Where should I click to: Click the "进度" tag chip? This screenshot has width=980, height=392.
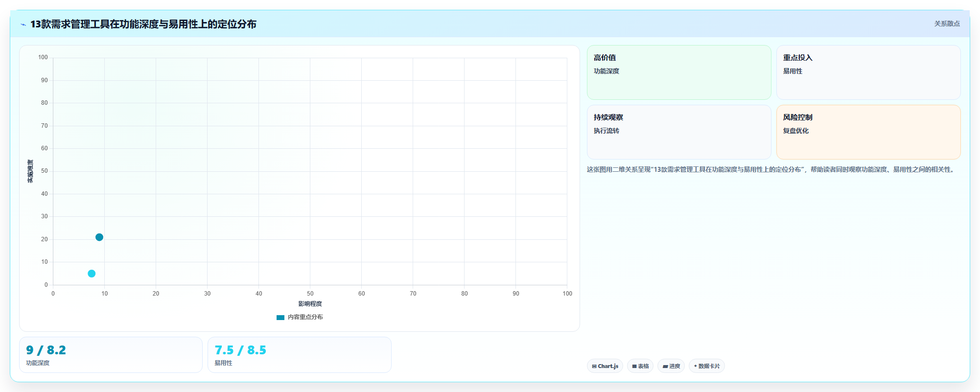tap(671, 366)
